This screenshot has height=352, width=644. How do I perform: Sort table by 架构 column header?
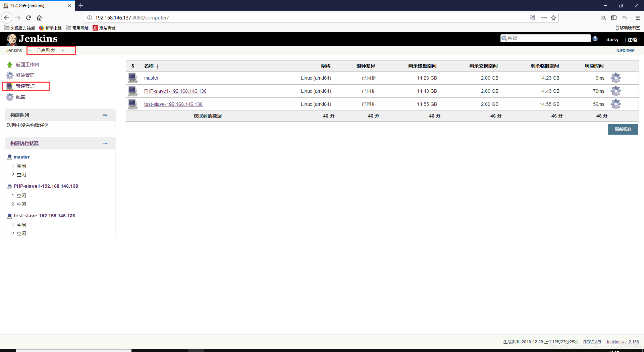326,66
